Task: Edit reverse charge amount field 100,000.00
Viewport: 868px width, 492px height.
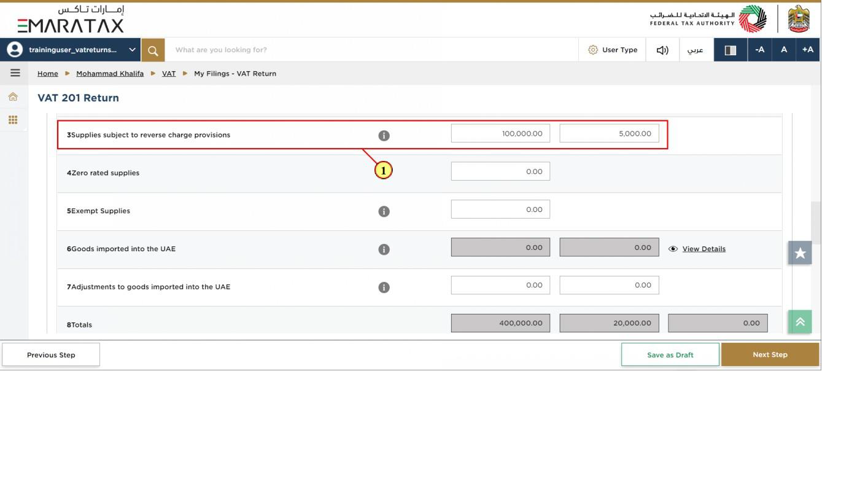Action: (500, 133)
